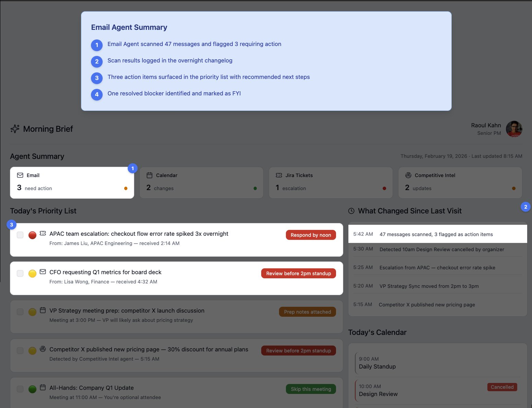Check the CFO Q1 metrics item checkbox
Screen dimensions: 532x408
(20, 273)
